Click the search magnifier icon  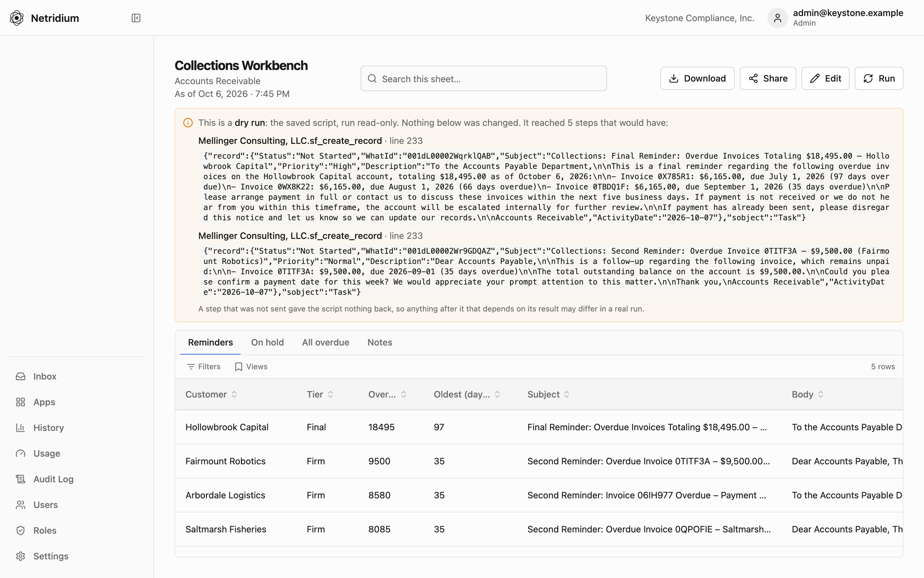click(372, 79)
